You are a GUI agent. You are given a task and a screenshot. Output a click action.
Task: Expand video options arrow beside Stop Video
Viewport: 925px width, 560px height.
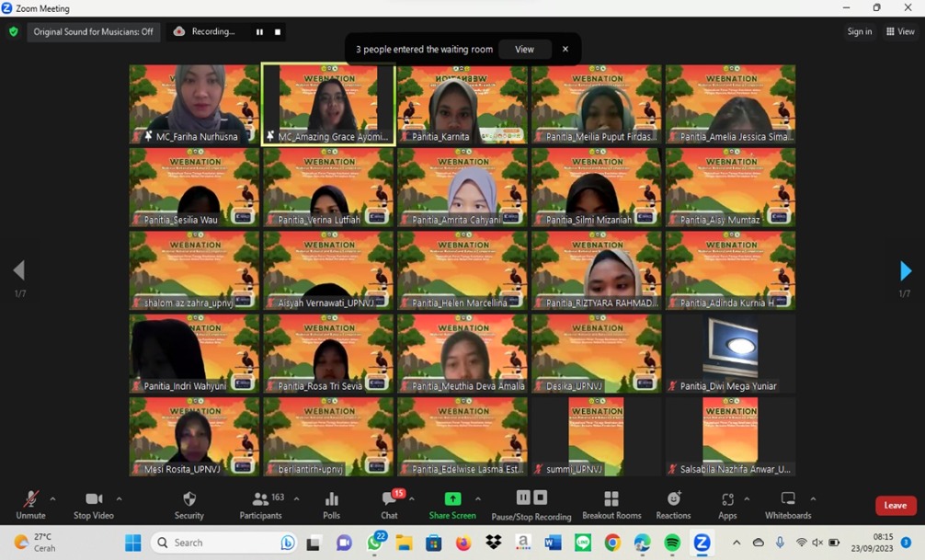(119, 499)
